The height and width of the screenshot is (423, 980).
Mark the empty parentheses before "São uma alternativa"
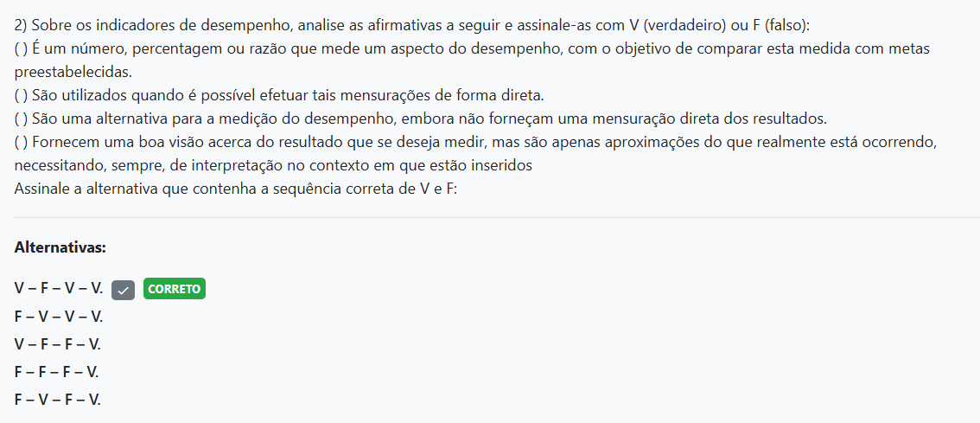[x=21, y=118]
